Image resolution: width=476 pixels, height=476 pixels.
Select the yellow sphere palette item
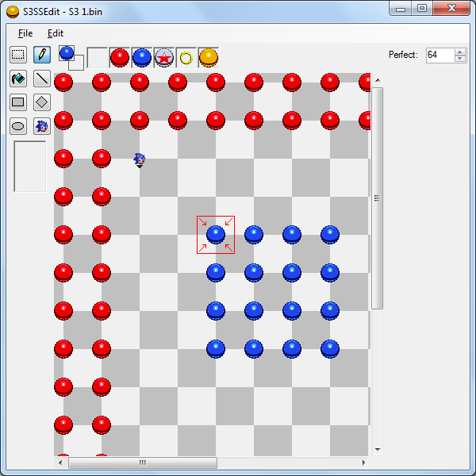click(208, 58)
